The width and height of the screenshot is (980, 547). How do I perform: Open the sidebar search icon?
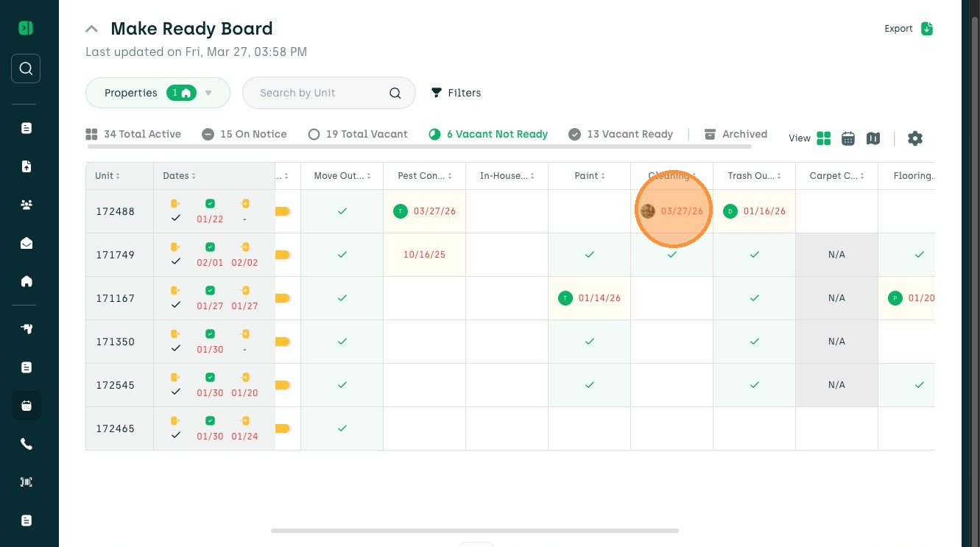[26, 68]
